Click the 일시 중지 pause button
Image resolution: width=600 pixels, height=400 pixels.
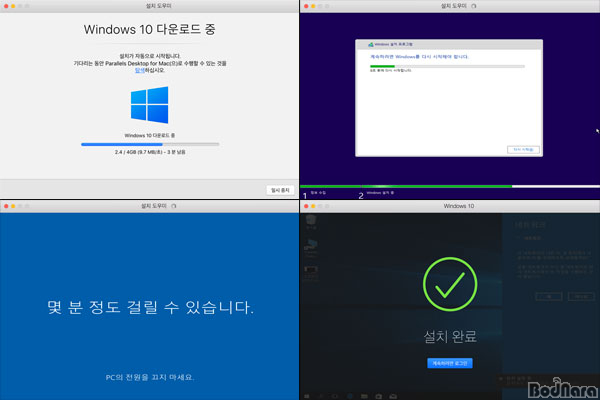[x=279, y=189]
